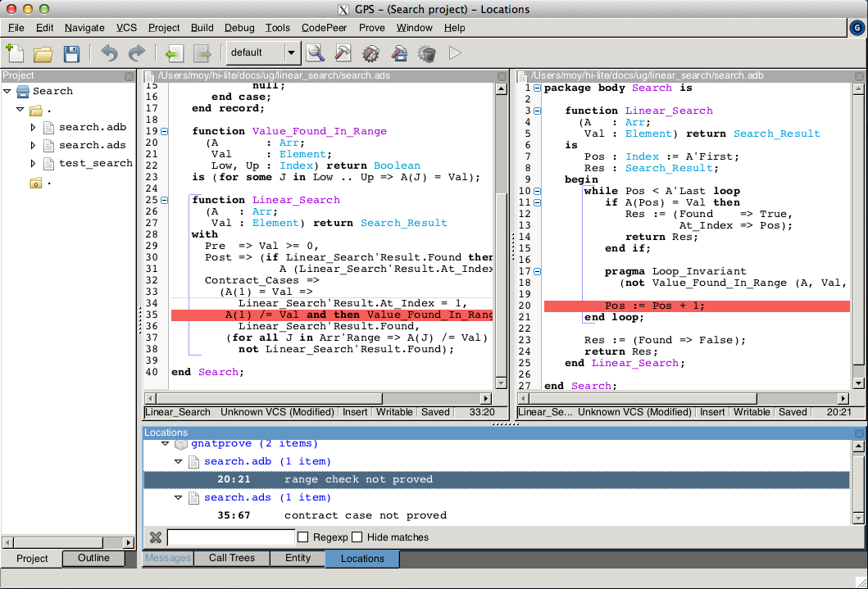Check file syntax with magnifier icon
Screen dimensions: 868x589
(316, 53)
